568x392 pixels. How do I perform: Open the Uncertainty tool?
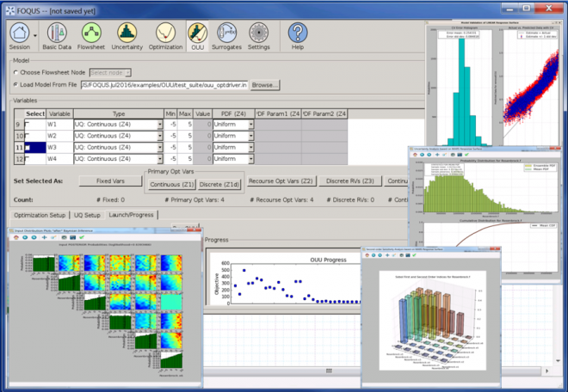click(x=127, y=36)
